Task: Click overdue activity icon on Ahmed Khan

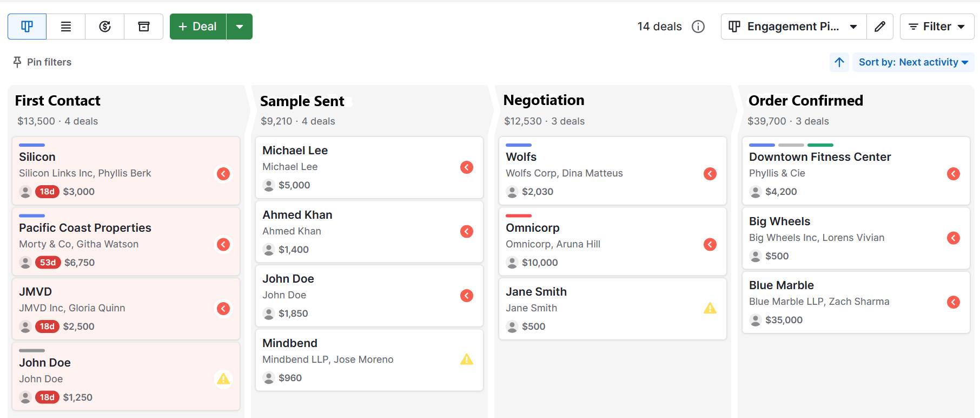Action: coord(467,232)
